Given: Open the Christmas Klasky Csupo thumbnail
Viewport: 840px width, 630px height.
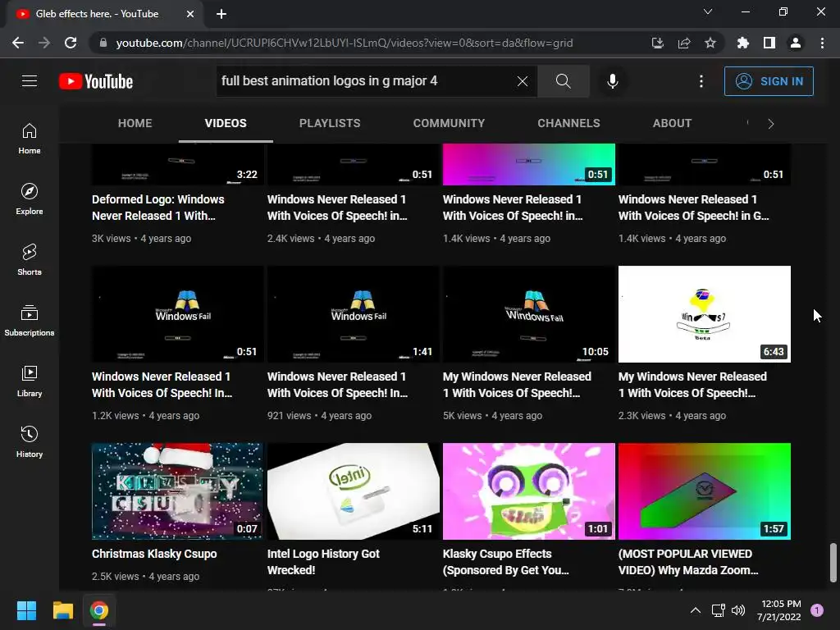Looking at the screenshot, I should [177, 491].
